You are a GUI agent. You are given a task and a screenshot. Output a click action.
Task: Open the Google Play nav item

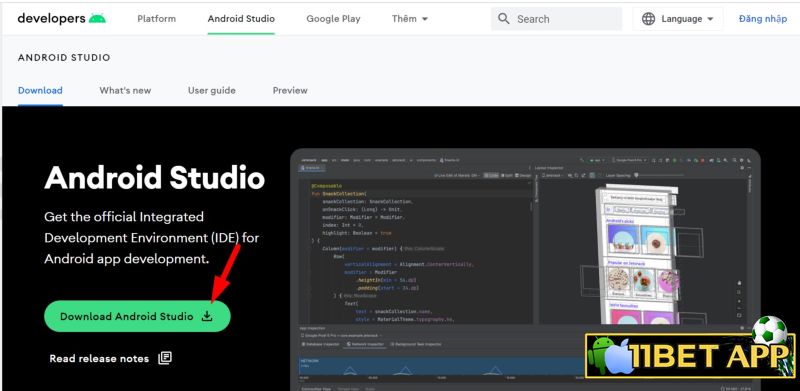[333, 19]
